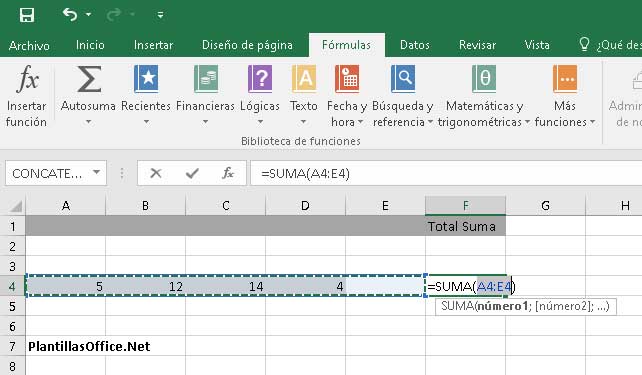The height and width of the screenshot is (375, 642).
Task: Open Más funciones menu
Action: [565, 96]
